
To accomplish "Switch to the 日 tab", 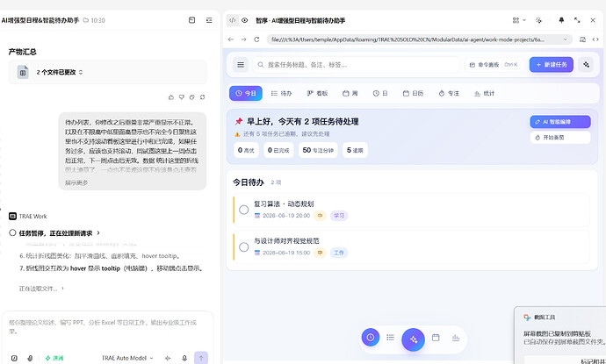I will 380,94.
